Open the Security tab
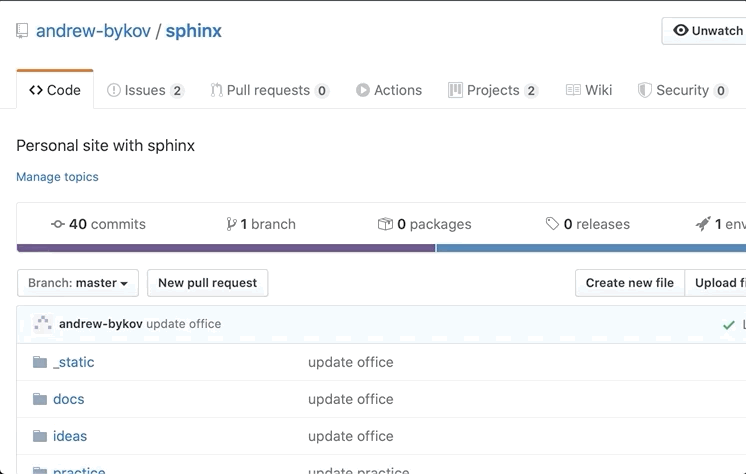This screenshot has height=474, width=746. click(x=682, y=90)
